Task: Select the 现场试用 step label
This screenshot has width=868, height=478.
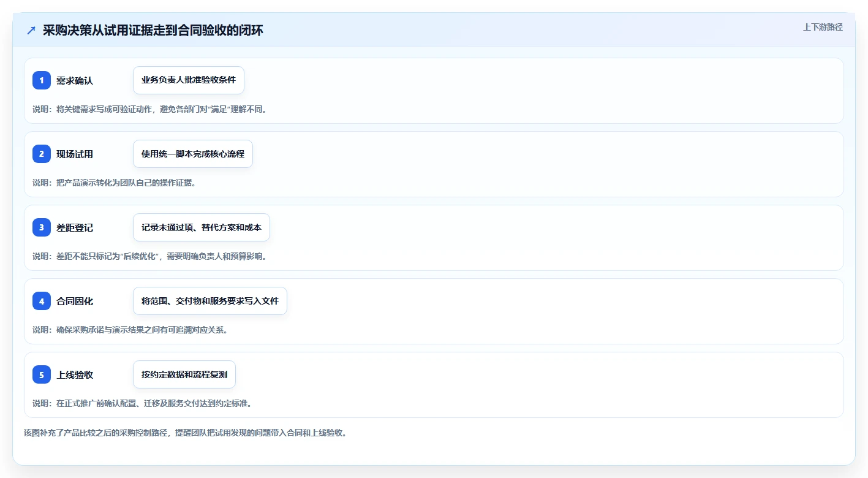Action: 75,154
